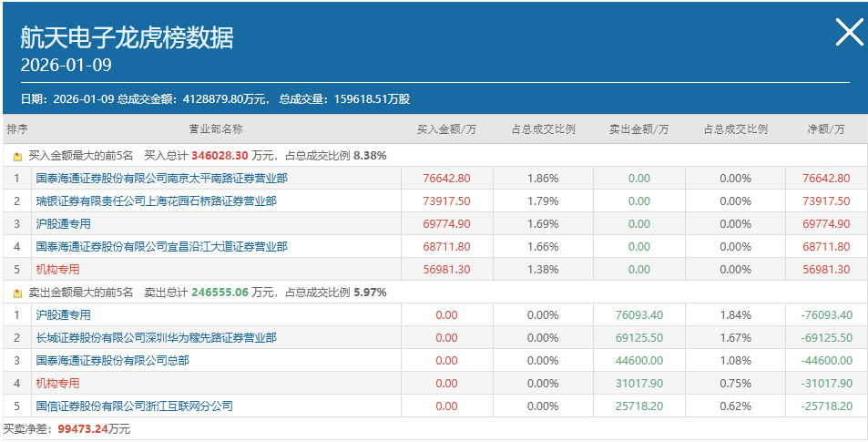Click the sell ratio 0.75%
868x442 pixels.
point(735,383)
